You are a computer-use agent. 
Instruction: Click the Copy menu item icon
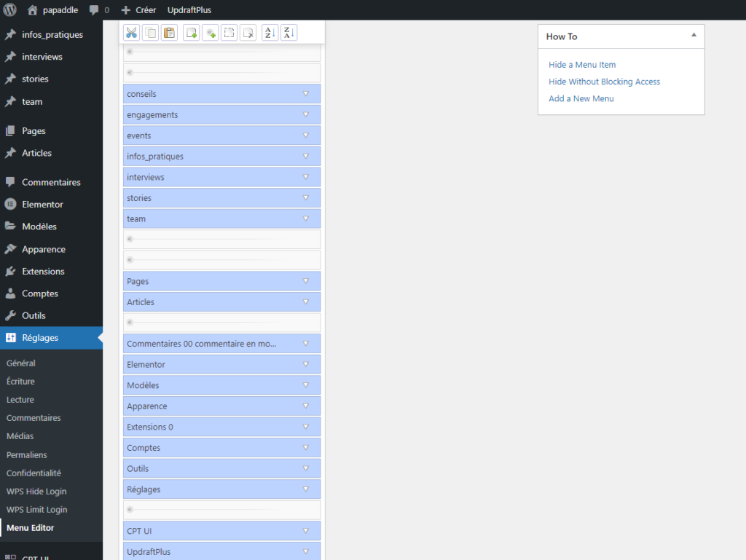point(150,33)
